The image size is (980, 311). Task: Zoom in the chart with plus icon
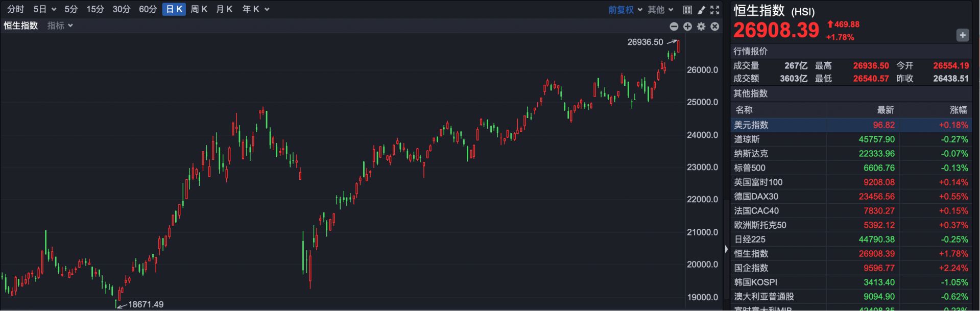point(687,26)
